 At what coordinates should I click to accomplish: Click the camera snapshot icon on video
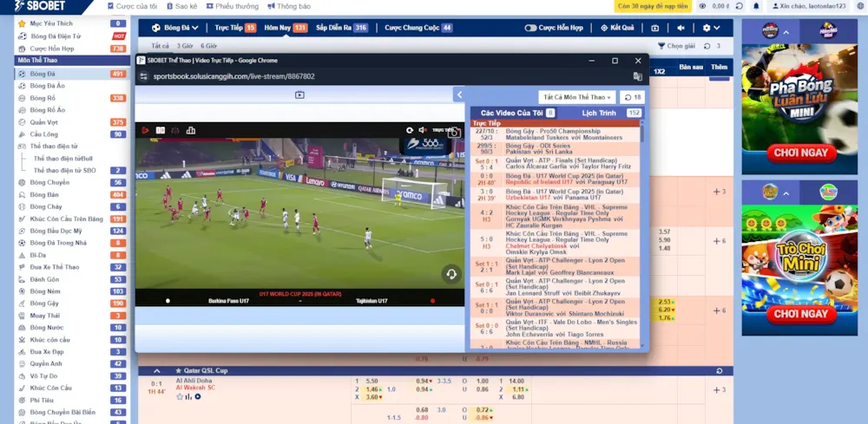click(454, 132)
